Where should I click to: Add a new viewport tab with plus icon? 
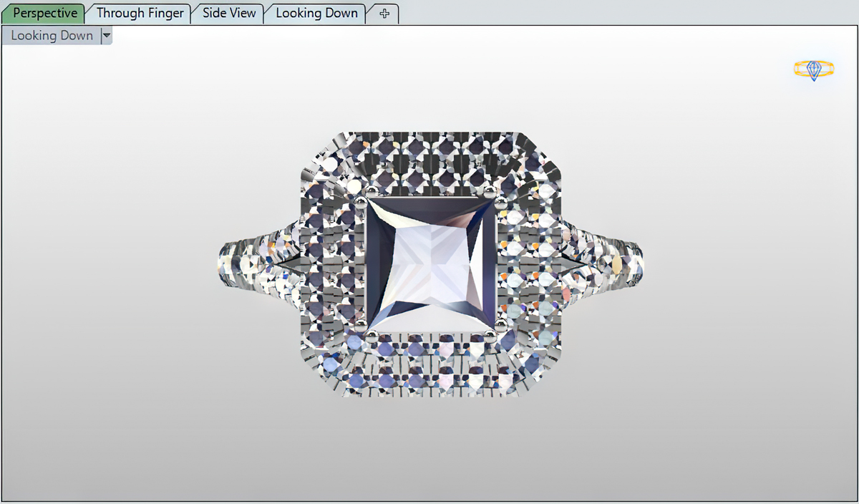pos(384,14)
